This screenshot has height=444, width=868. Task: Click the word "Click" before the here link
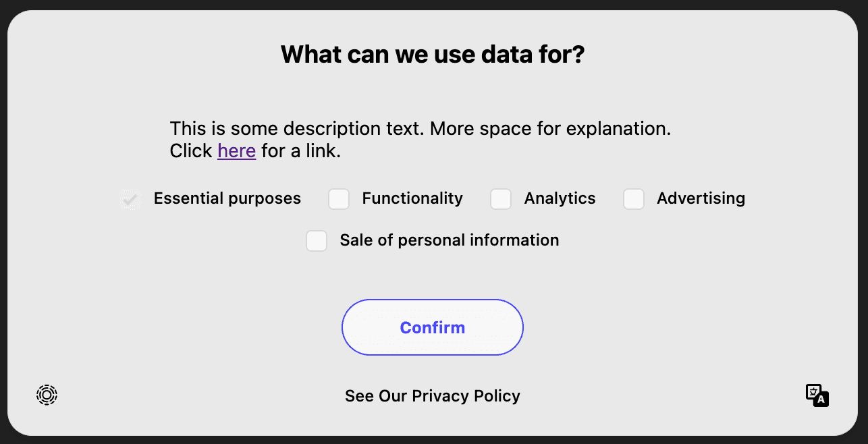point(191,151)
